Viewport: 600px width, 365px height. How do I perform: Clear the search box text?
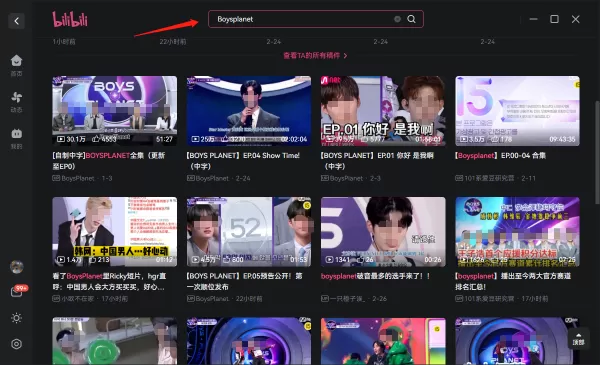pyautogui.click(x=397, y=19)
